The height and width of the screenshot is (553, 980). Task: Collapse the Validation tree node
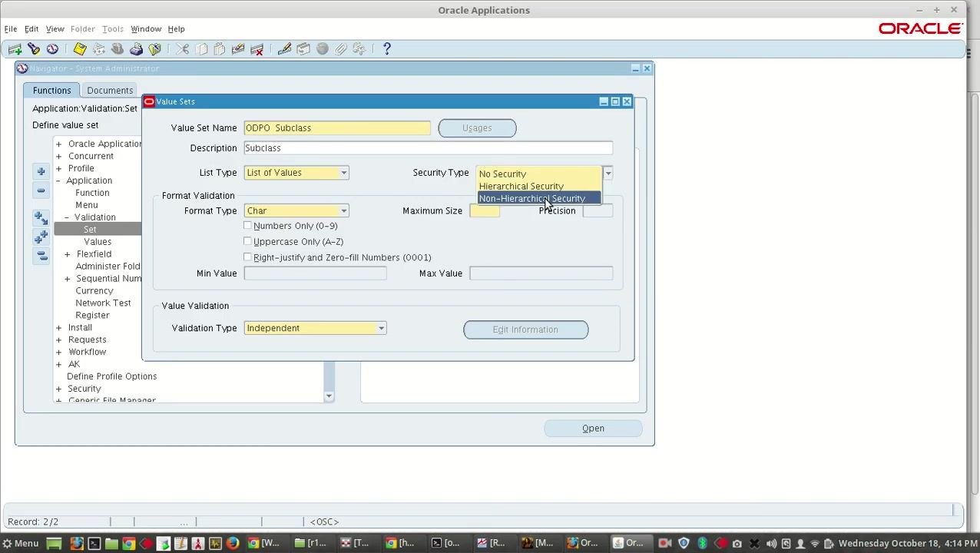pos(67,217)
